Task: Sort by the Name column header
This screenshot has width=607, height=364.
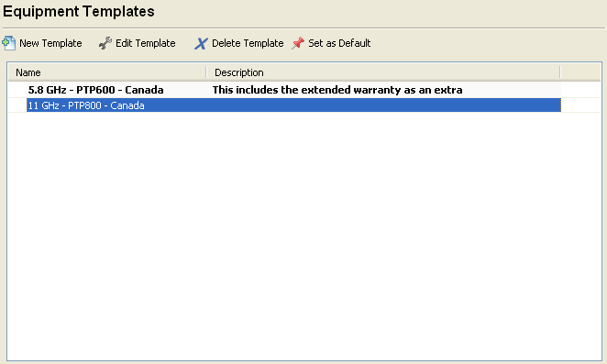Action: point(107,72)
